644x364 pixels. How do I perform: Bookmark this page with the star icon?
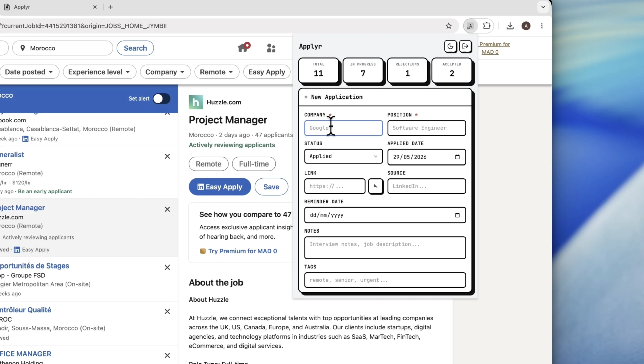449,26
